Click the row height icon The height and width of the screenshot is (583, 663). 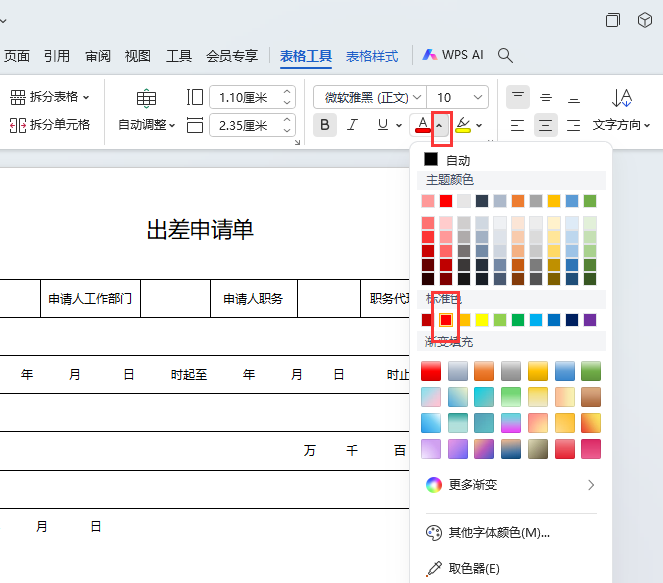195,97
